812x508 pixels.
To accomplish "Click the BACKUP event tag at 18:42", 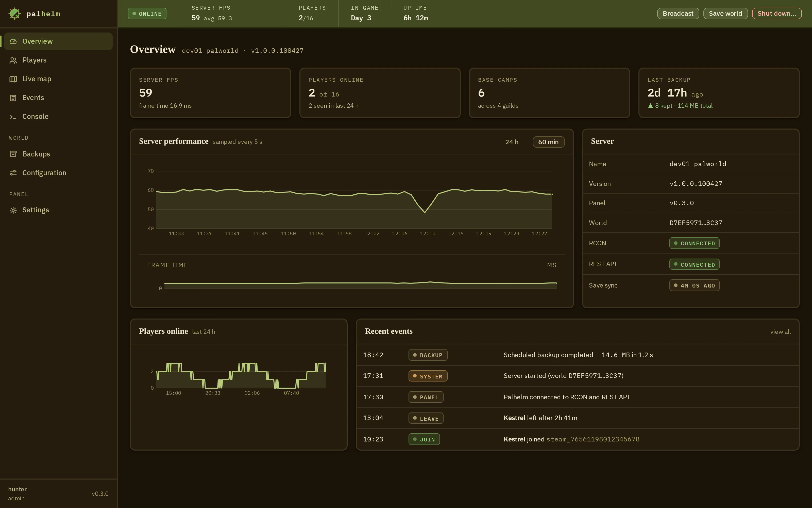I will [x=428, y=355].
